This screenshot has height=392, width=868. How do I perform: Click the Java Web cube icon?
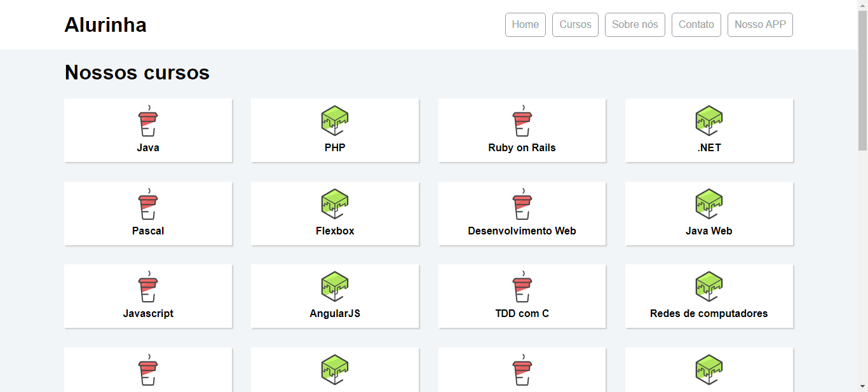coord(709,204)
